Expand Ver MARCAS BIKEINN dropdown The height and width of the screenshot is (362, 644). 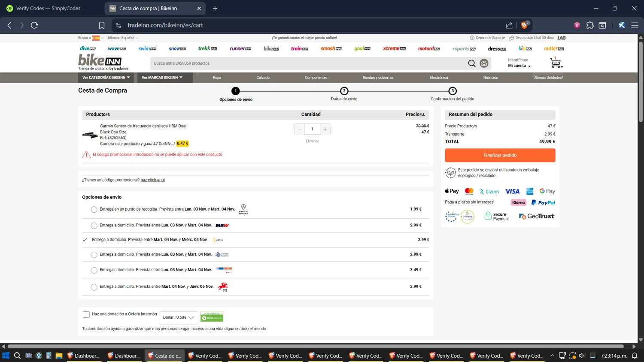coord(165,78)
